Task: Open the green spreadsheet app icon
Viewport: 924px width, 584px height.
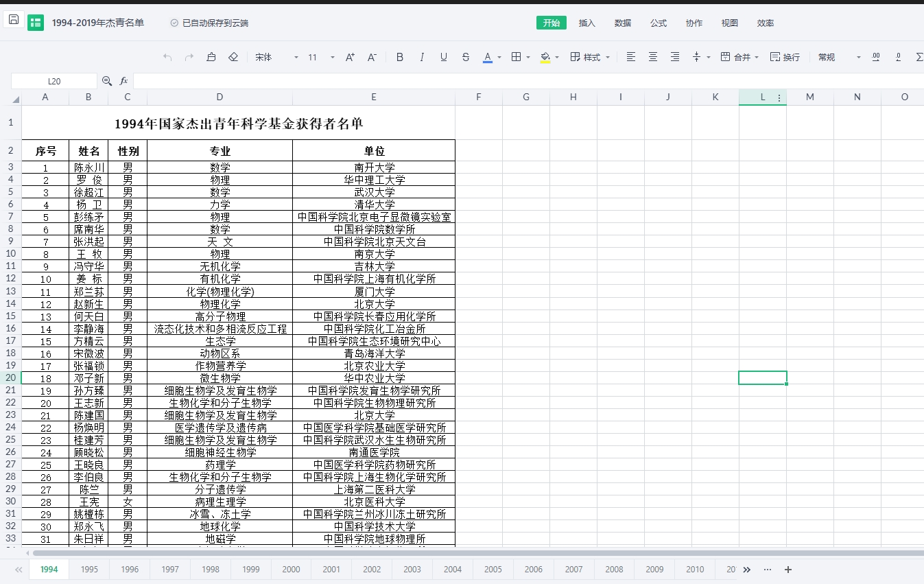Action: coord(36,23)
